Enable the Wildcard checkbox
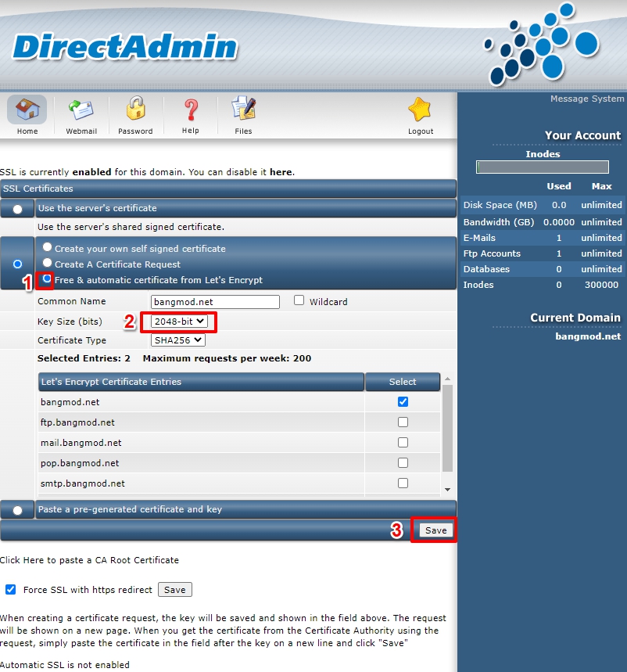 coord(299,300)
